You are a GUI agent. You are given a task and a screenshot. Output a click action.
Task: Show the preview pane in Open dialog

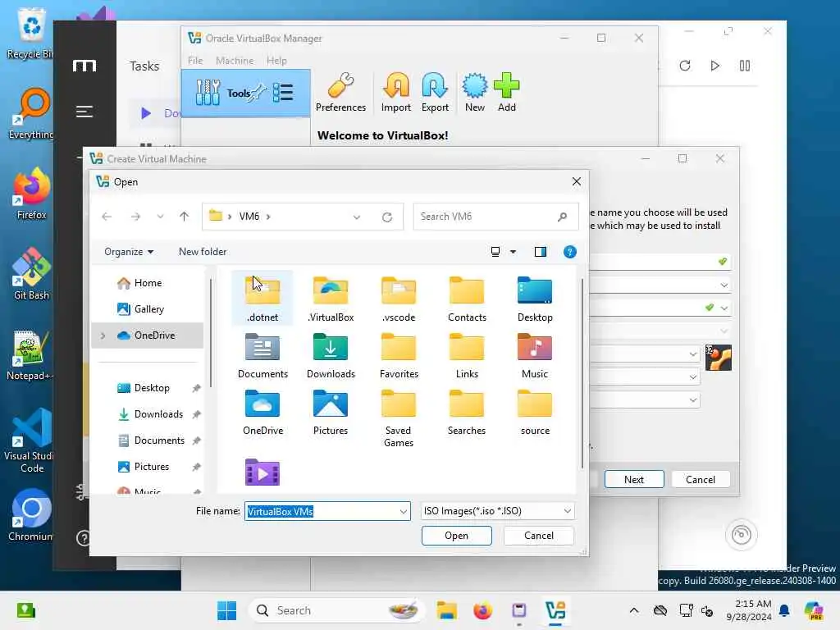540,252
